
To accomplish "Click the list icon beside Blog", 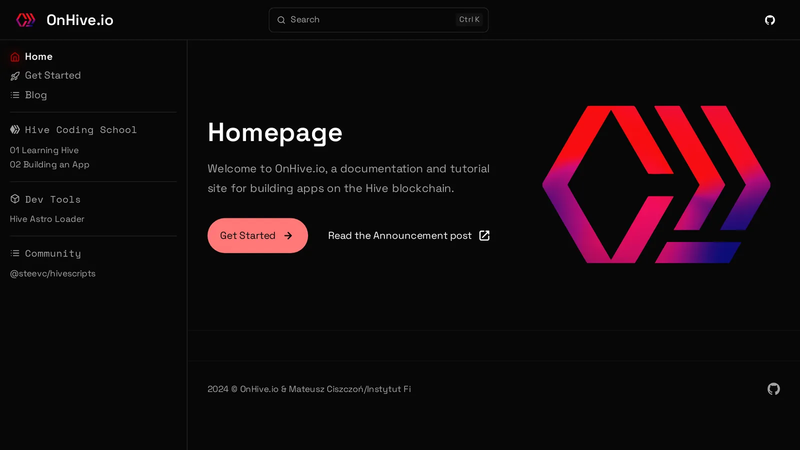I will [15, 95].
